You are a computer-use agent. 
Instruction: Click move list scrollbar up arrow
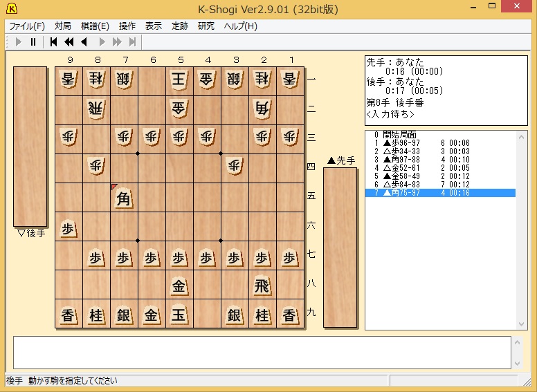click(x=521, y=137)
